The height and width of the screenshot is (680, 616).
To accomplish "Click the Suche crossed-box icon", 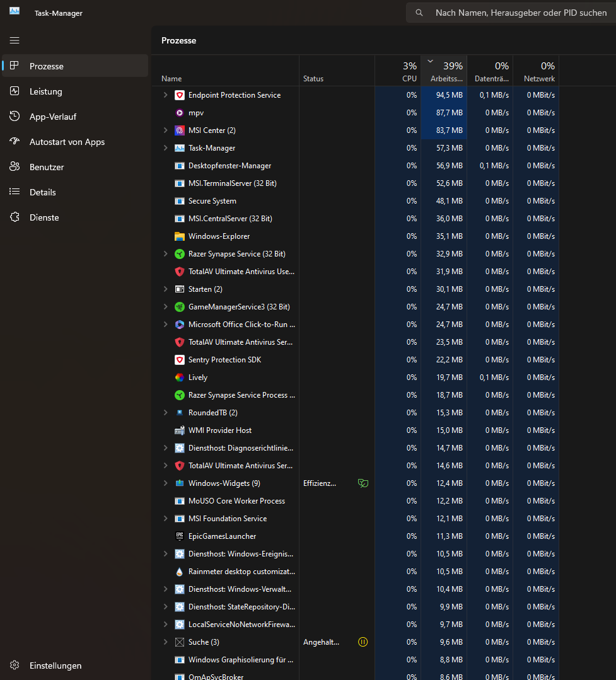I will pos(180,642).
